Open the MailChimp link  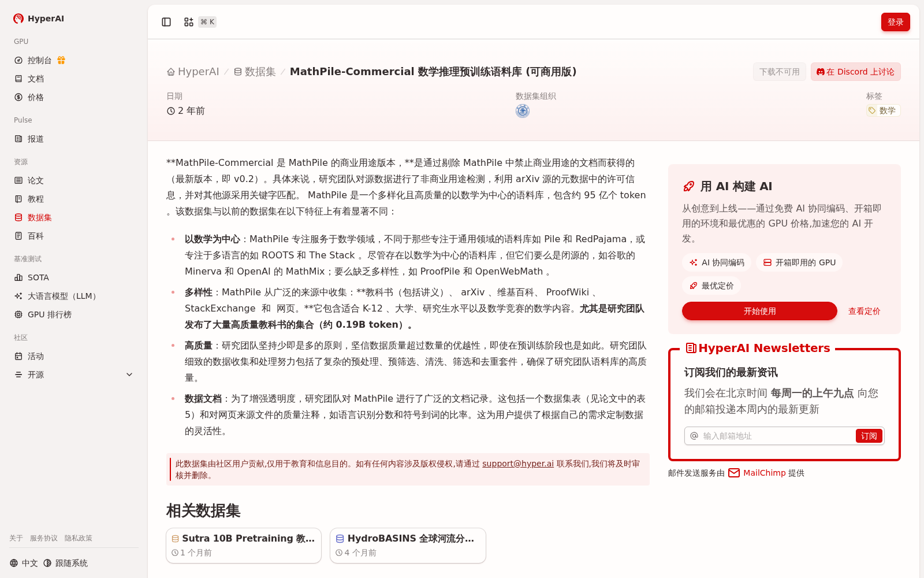tap(765, 473)
